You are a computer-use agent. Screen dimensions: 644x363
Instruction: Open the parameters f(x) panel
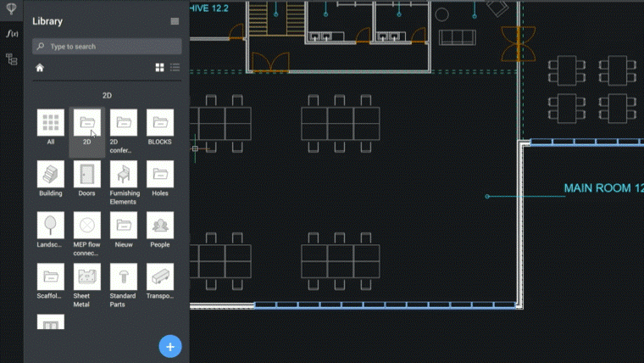[x=12, y=34]
